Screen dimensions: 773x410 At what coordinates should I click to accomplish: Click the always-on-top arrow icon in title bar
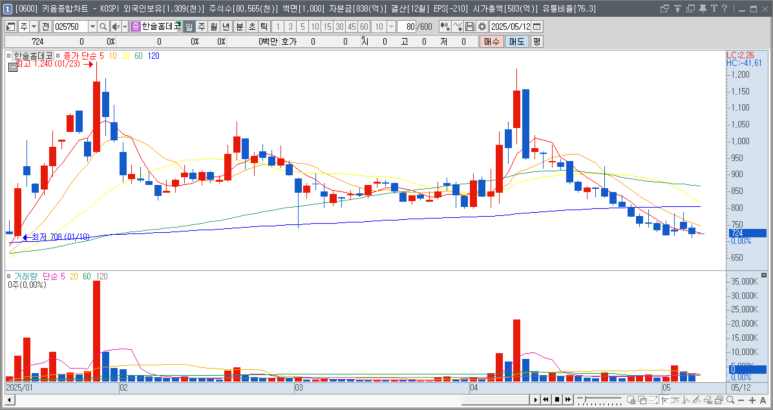(677, 8)
